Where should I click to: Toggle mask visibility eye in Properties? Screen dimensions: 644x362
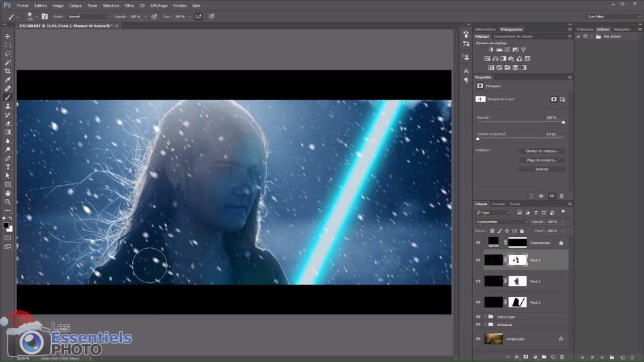click(551, 196)
